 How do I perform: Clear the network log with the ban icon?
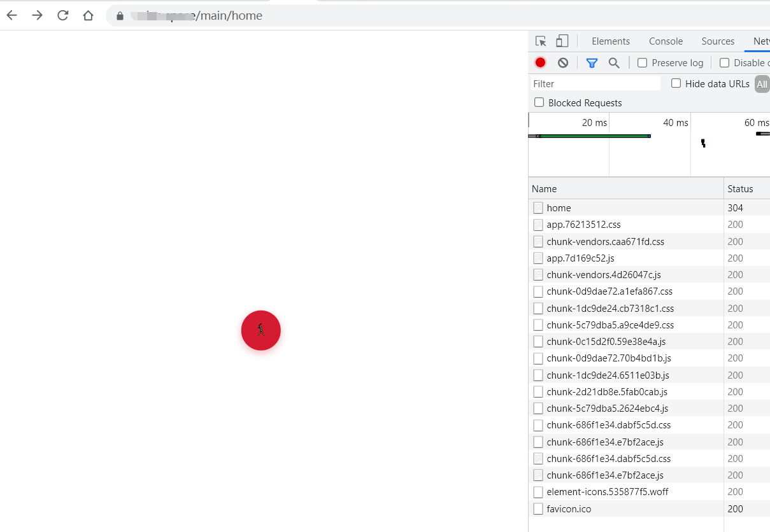click(563, 62)
